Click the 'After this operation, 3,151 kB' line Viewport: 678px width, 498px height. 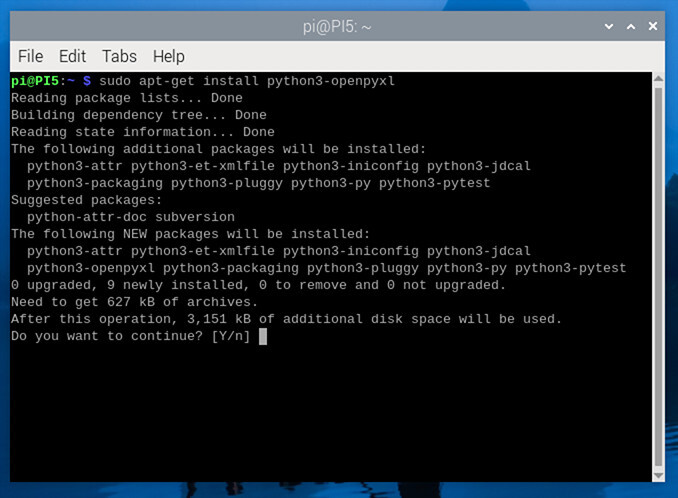pos(286,319)
